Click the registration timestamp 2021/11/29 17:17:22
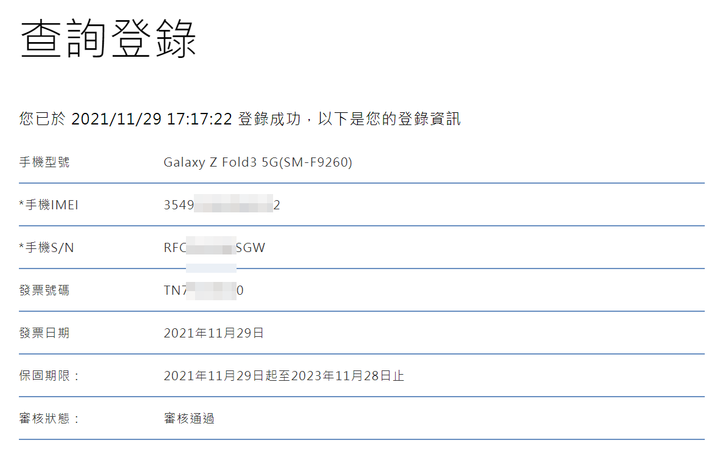Image resolution: width=720 pixels, height=465 pixels. click(x=152, y=119)
